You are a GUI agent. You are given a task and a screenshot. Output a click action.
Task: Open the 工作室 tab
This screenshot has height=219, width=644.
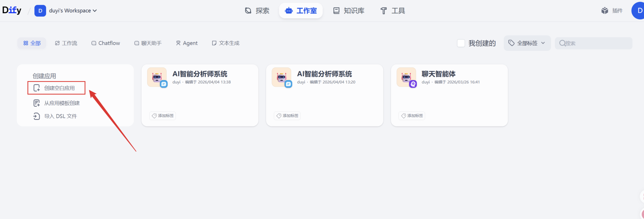(x=301, y=11)
